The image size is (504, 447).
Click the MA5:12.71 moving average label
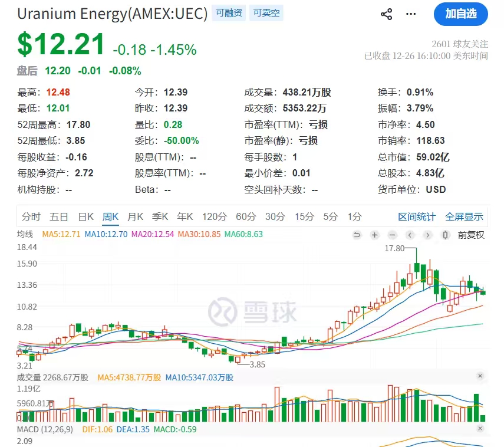click(61, 234)
